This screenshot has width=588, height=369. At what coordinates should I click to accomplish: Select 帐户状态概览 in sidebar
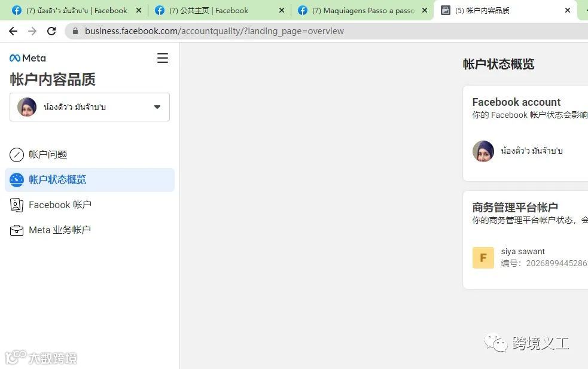(x=90, y=180)
